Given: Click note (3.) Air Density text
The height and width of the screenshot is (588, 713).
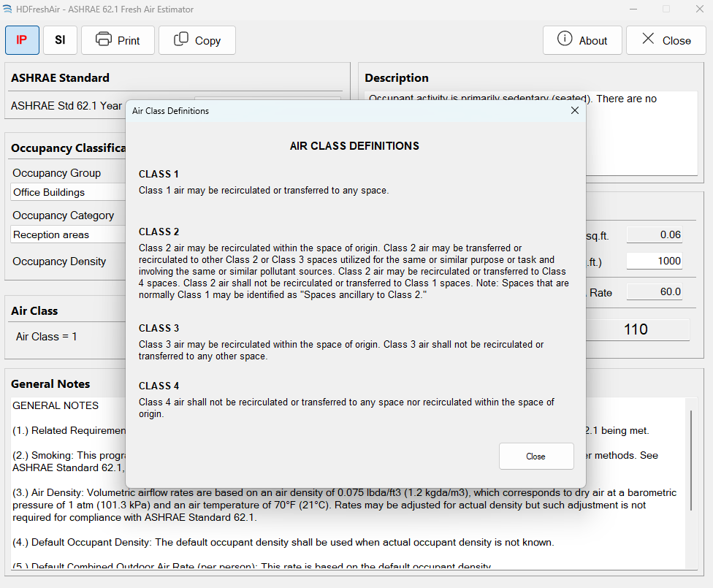Looking at the screenshot, I should pos(344,505).
